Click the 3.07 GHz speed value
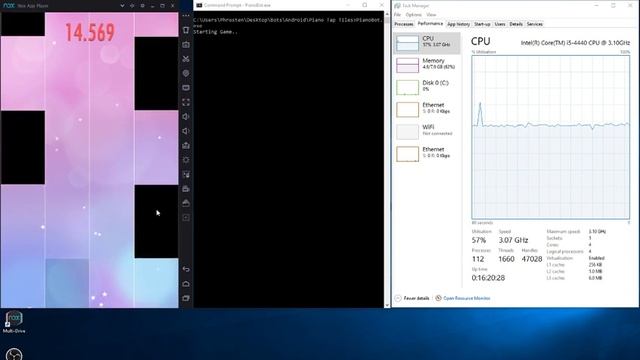640x360 pixels. point(513,240)
